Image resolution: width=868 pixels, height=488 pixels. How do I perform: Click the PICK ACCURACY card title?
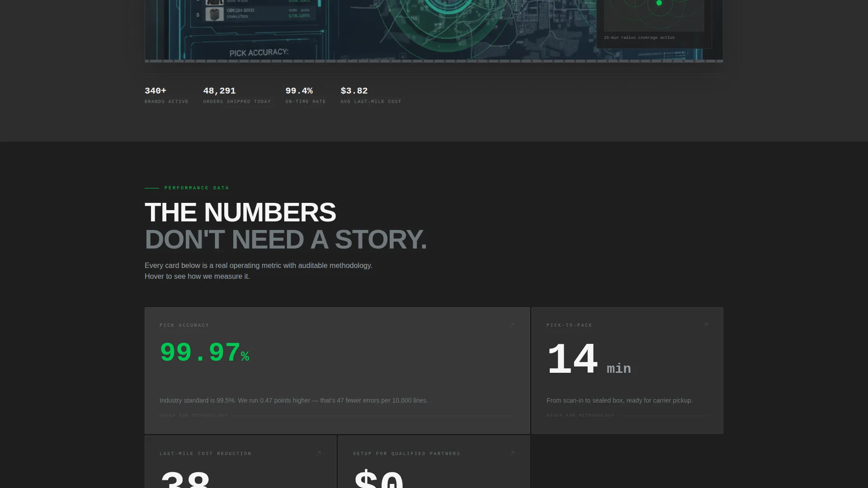(x=184, y=325)
